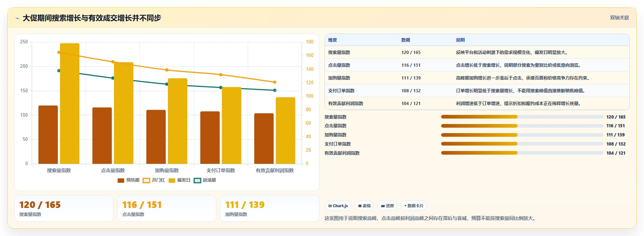The width and height of the screenshot is (644, 236).
Task: Click the 进度 tag chip
Action: (x=387, y=206)
